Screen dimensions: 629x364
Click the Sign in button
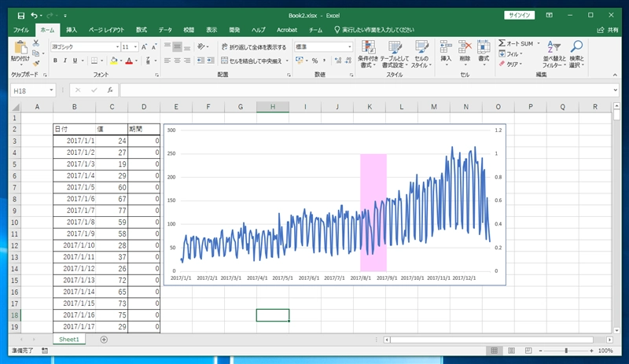pos(520,15)
